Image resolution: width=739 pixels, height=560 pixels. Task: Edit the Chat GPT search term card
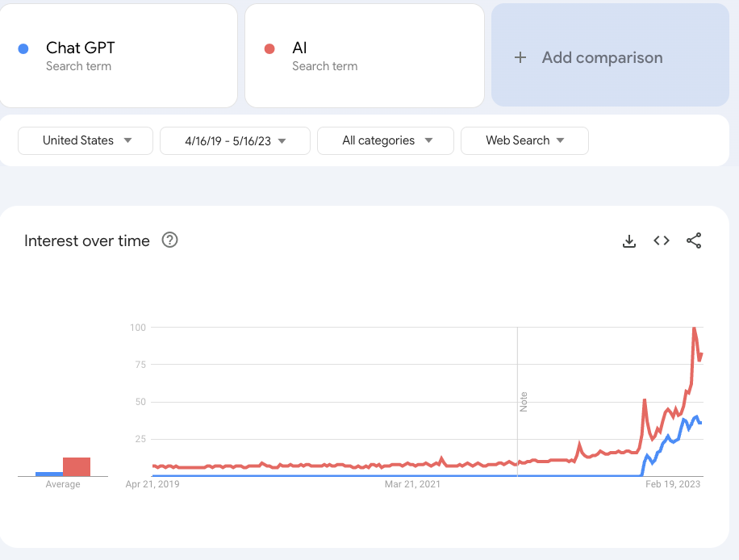tap(119, 56)
